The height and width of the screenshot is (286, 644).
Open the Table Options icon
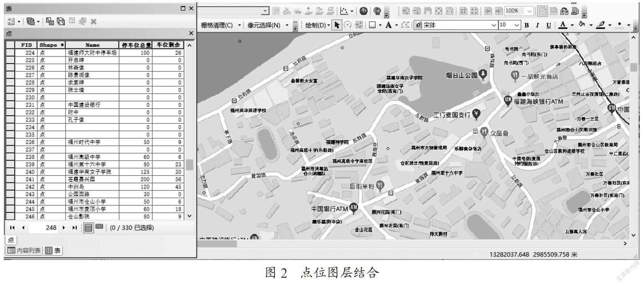(x=11, y=21)
